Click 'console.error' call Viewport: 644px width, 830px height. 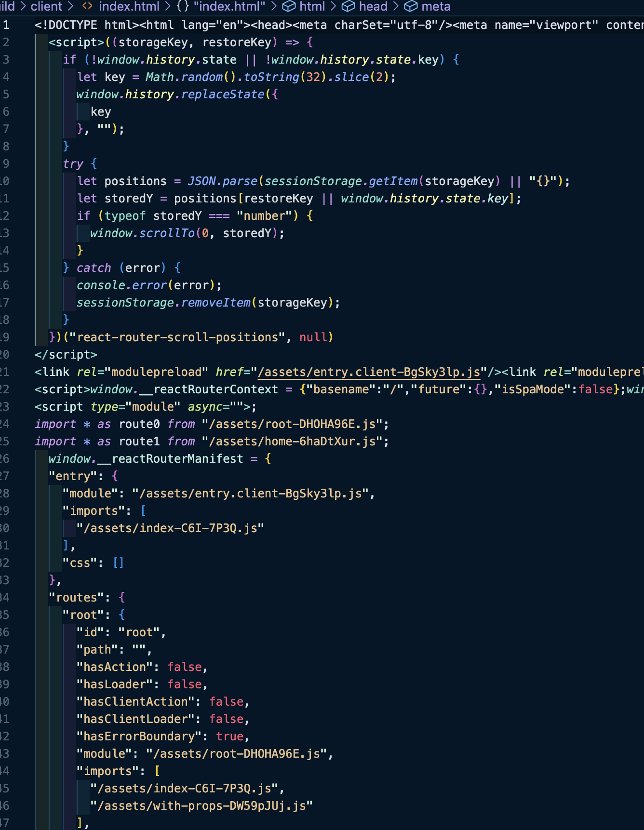point(121,285)
